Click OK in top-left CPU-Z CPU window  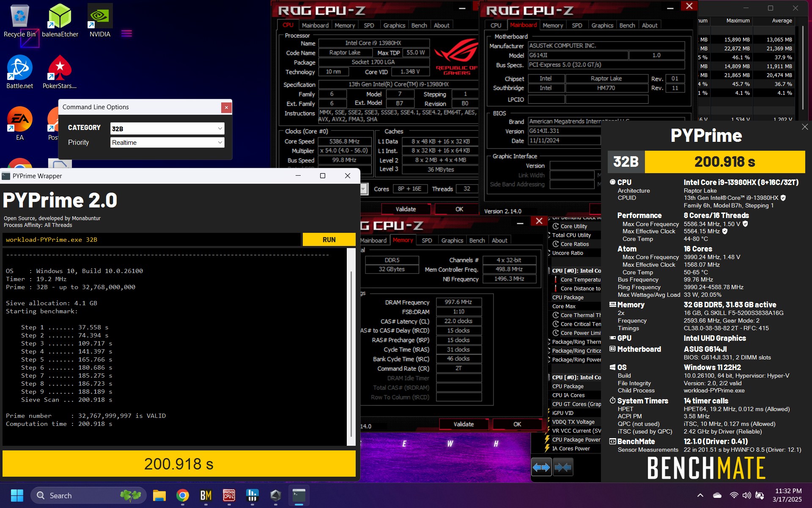point(459,209)
